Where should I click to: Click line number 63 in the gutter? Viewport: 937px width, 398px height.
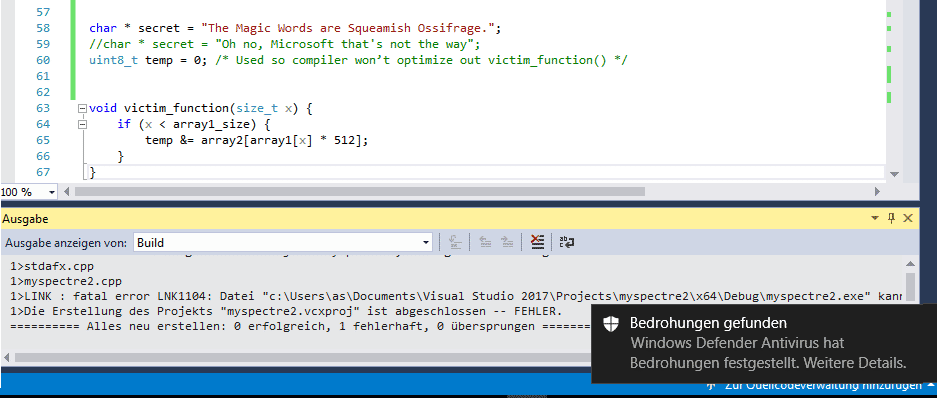(x=43, y=109)
